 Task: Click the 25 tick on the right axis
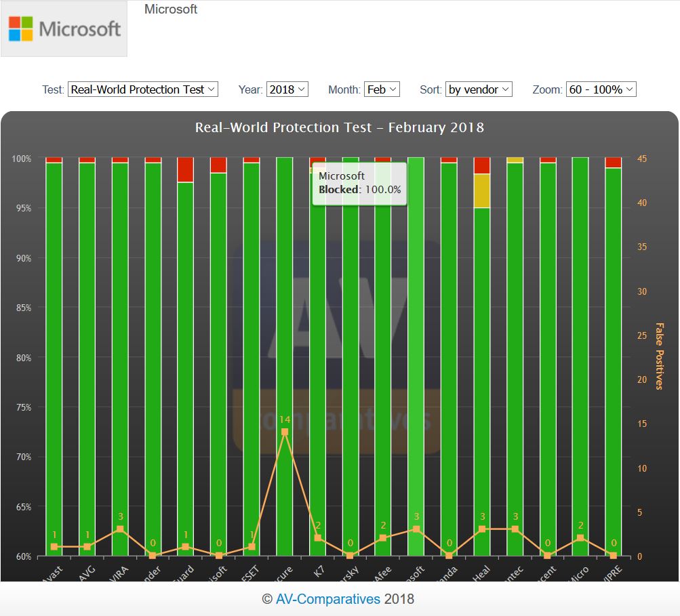(642, 335)
